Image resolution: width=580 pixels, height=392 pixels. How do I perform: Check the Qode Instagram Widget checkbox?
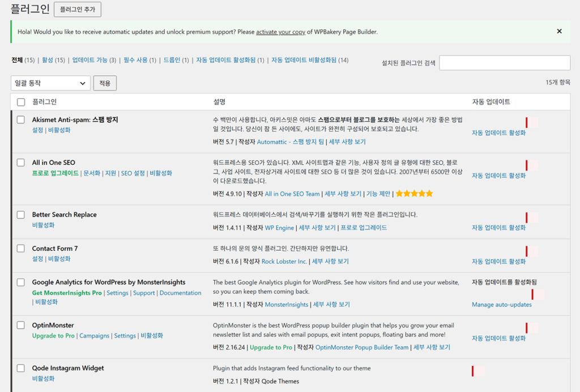pyautogui.click(x=21, y=368)
